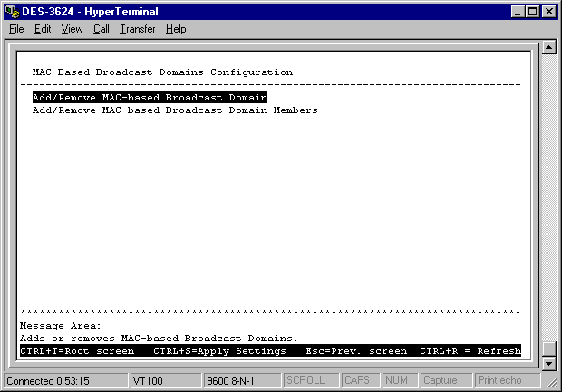Viewport: 562px width, 392px height.
Task: Open the Edit menu
Action: point(43,29)
